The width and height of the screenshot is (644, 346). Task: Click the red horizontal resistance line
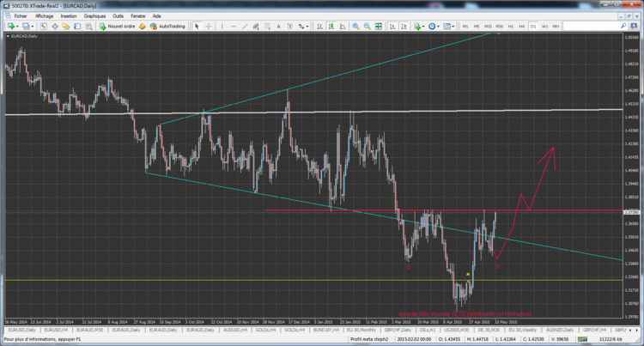[x=386, y=210]
